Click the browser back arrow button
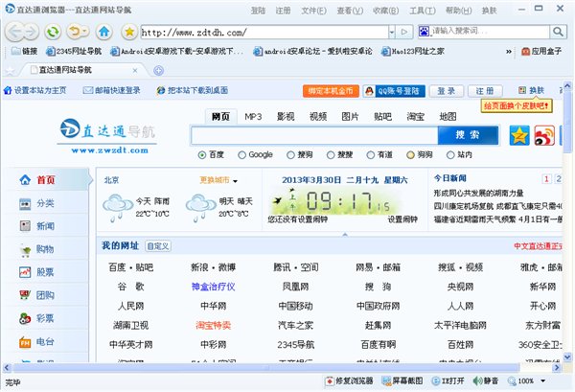Image resolution: width=575 pixels, height=392 pixels. [13, 32]
